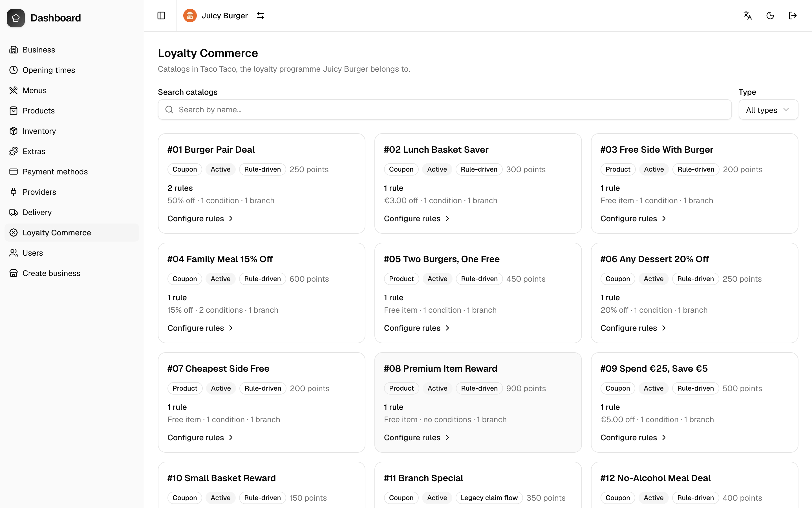Open the language translate icon
The width and height of the screenshot is (812, 508).
[748, 16]
